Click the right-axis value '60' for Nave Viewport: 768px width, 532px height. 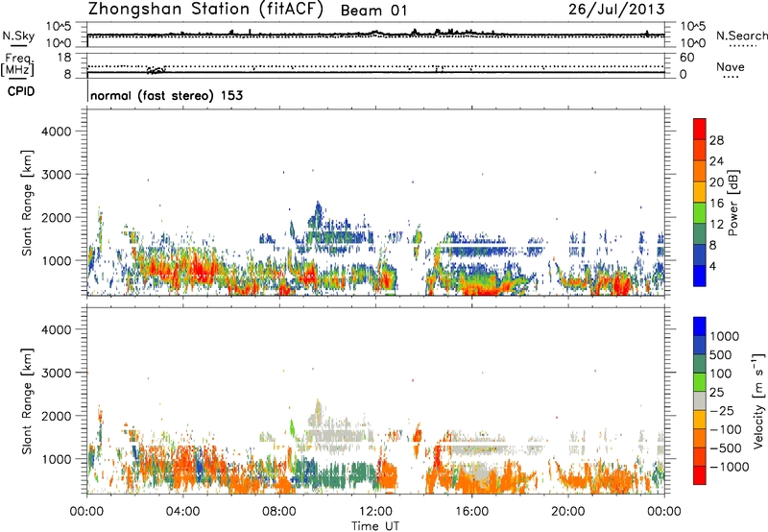click(686, 58)
